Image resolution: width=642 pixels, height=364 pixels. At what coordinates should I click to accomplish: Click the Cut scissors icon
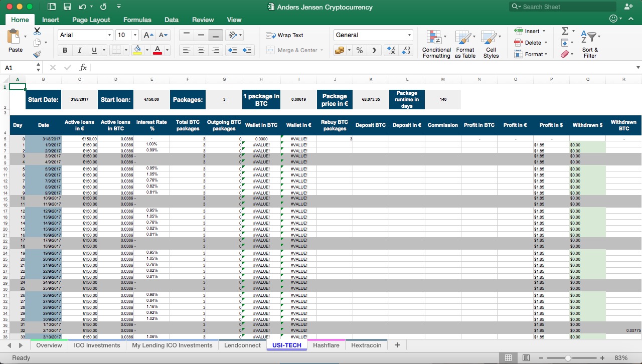click(37, 31)
